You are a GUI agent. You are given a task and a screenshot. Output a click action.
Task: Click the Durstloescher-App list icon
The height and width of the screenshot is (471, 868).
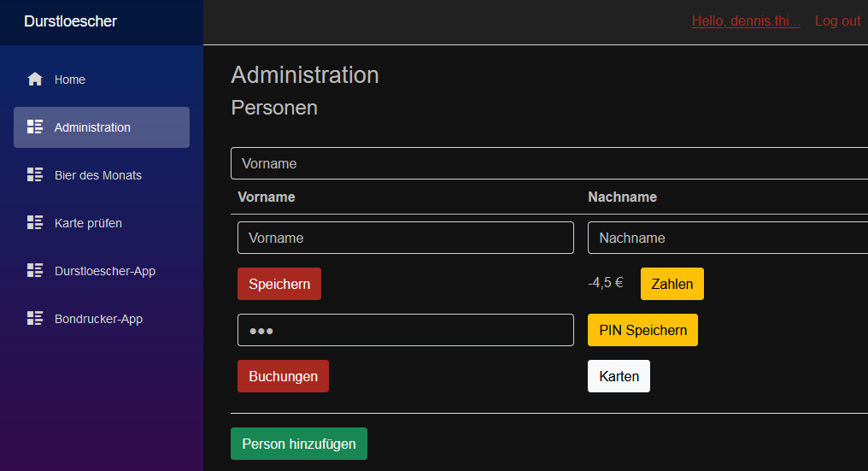click(x=35, y=271)
